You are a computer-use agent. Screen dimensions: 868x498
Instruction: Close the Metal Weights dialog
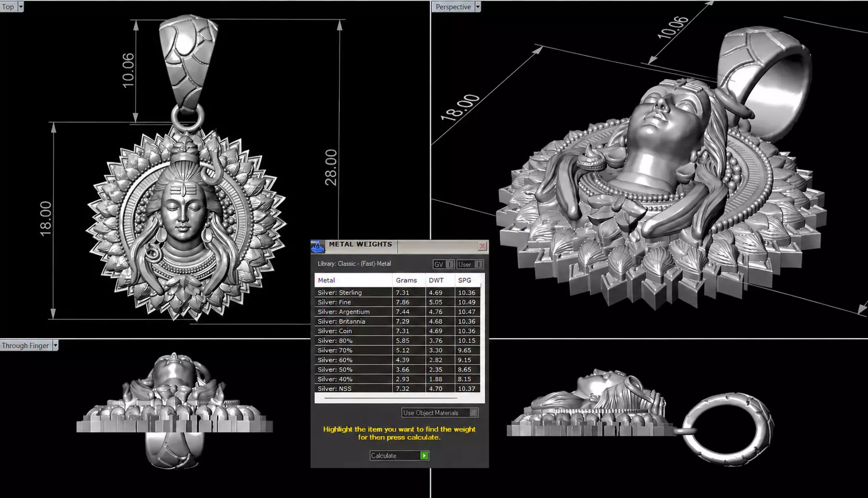[483, 246]
